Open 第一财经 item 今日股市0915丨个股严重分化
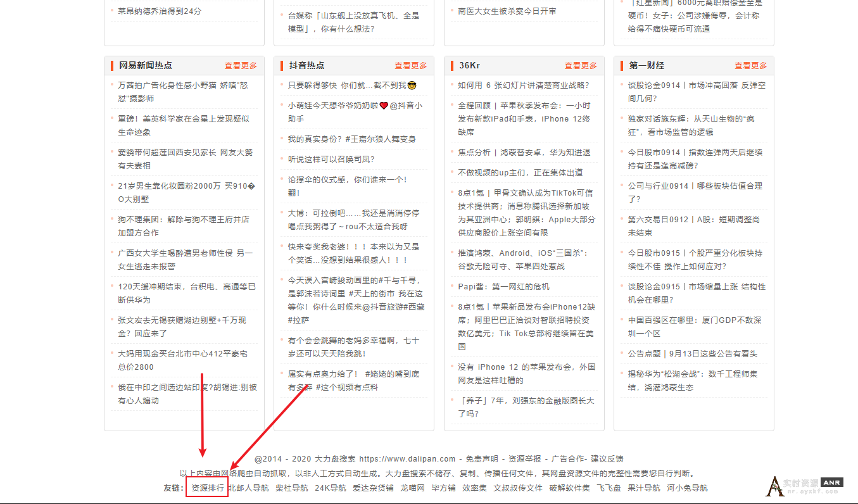The image size is (858, 504). (695, 260)
